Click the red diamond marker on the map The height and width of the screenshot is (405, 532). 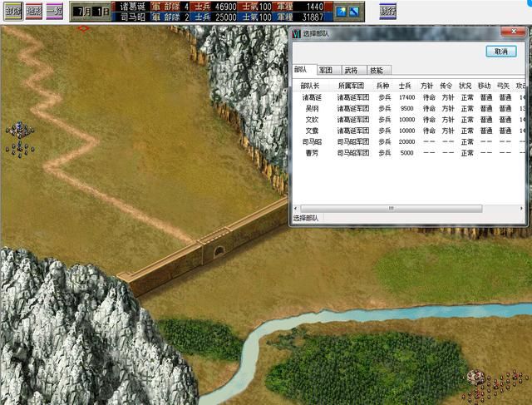(84, 28)
